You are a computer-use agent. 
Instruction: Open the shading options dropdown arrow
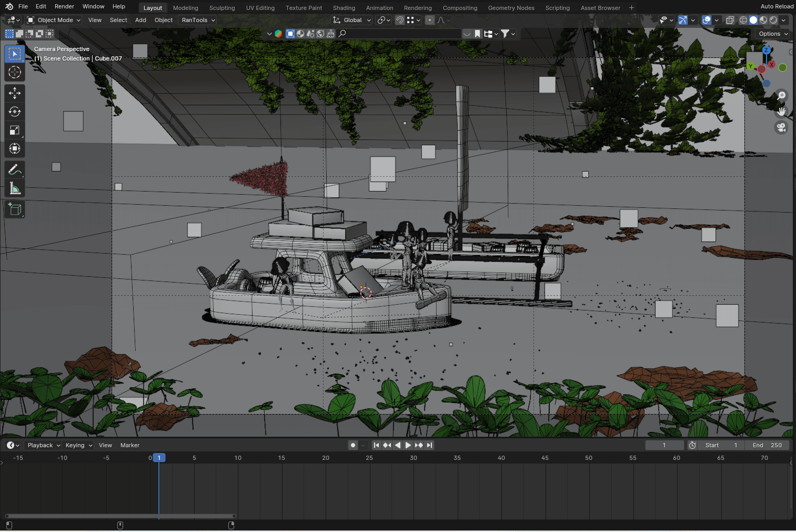(783, 20)
